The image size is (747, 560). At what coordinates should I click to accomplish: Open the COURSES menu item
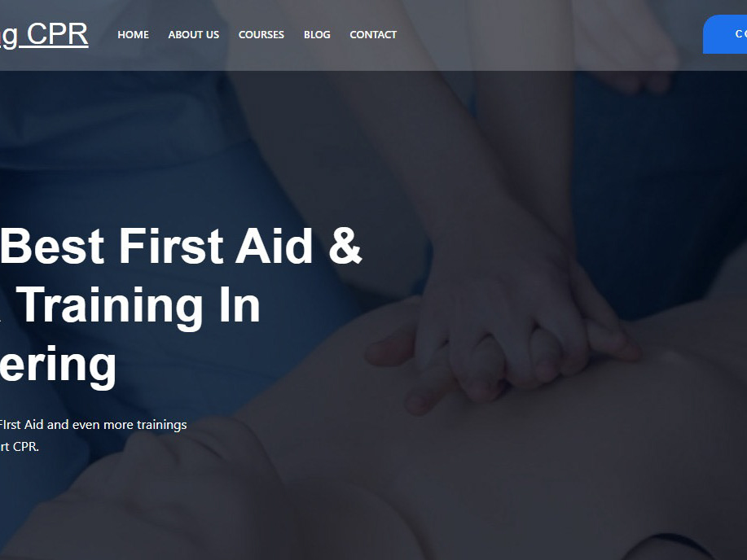pyautogui.click(x=261, y=35)
